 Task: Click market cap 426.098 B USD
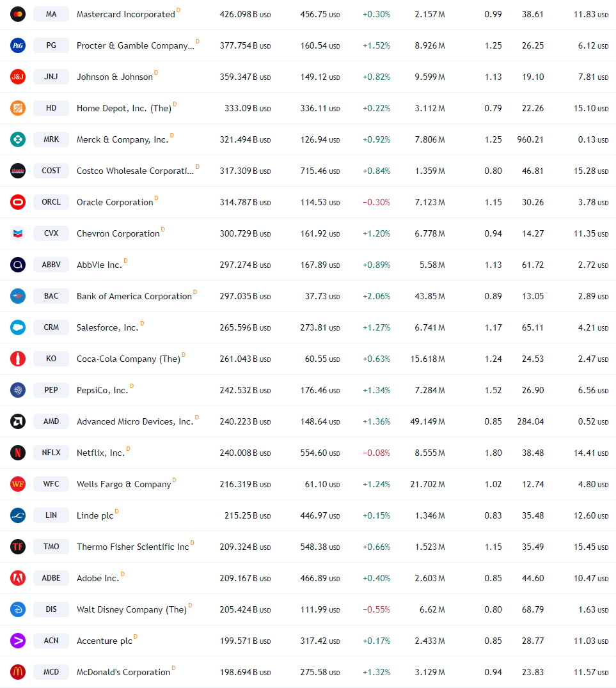click(245, 15)
